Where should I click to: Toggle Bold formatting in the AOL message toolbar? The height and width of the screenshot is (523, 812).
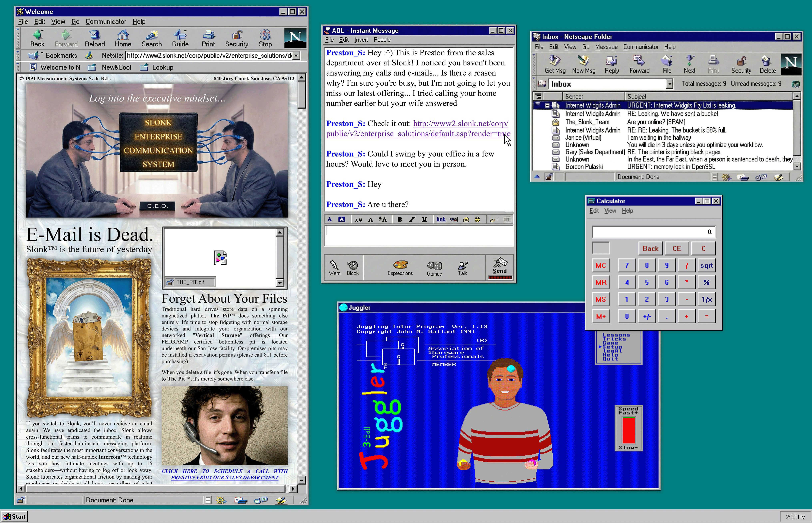tap(400, 220)
